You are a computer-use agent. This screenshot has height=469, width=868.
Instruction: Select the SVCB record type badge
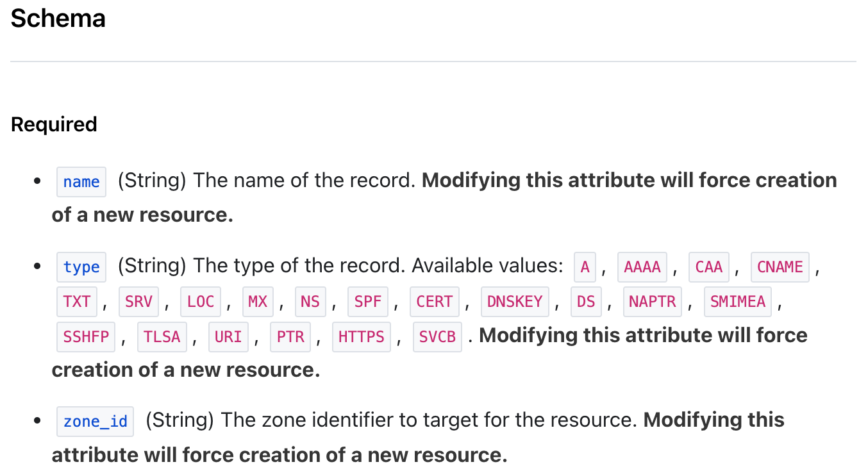[x=437, y=336]
